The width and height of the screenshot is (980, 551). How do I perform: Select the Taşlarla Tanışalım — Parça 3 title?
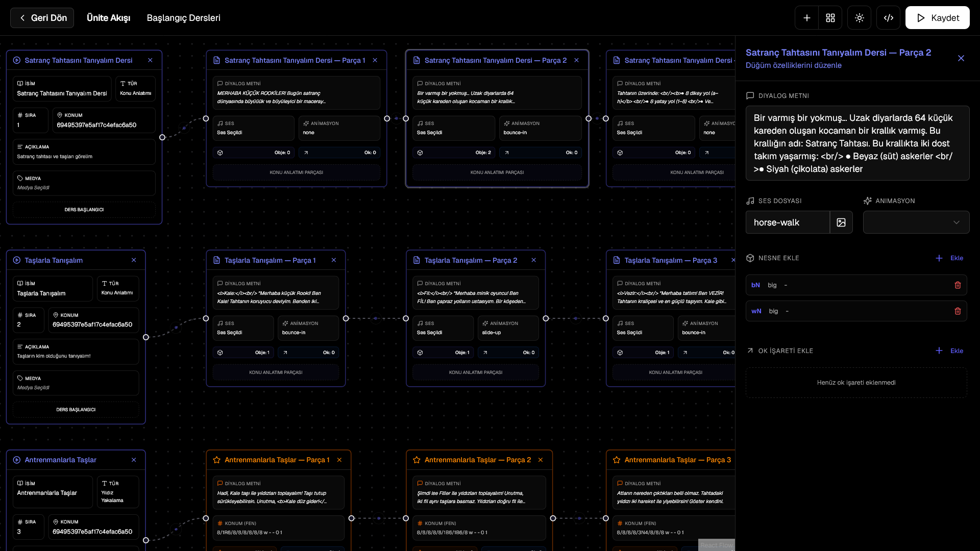pyautogui.click(x=671, y=260)
